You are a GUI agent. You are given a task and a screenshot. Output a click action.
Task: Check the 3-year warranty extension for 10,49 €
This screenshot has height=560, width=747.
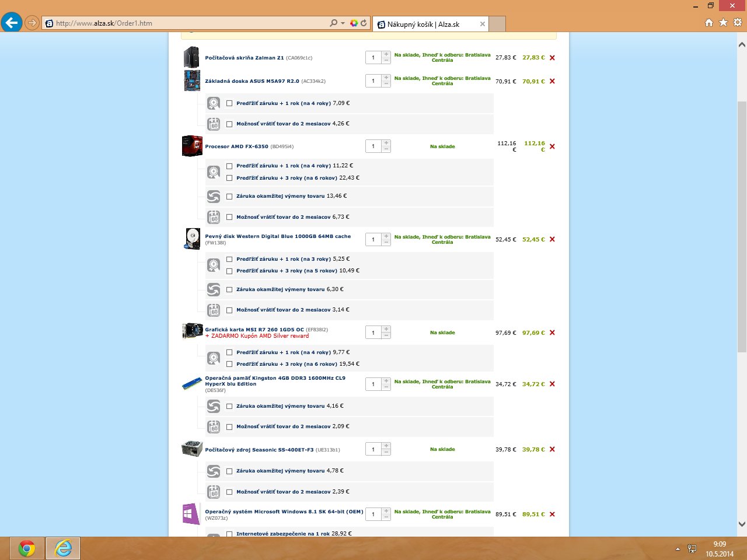pyautogui.click(x=229, y=271)
